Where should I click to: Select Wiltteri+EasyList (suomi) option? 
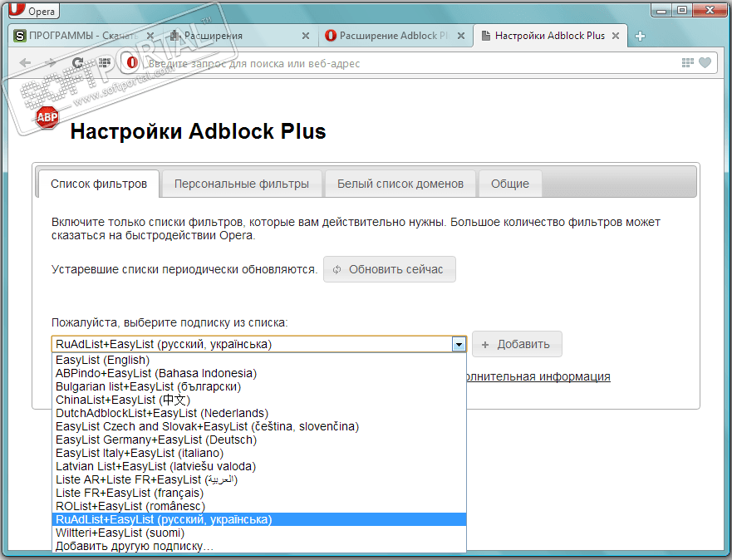click(x=259, y=533)
